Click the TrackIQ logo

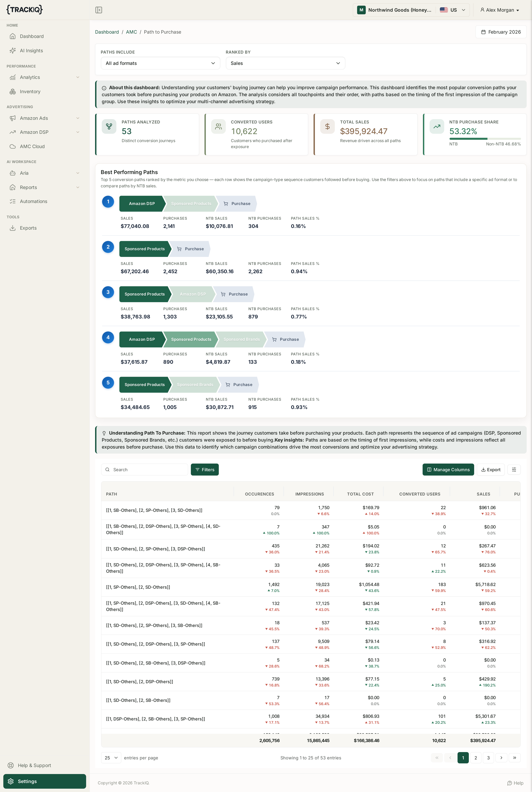[24, 9]
